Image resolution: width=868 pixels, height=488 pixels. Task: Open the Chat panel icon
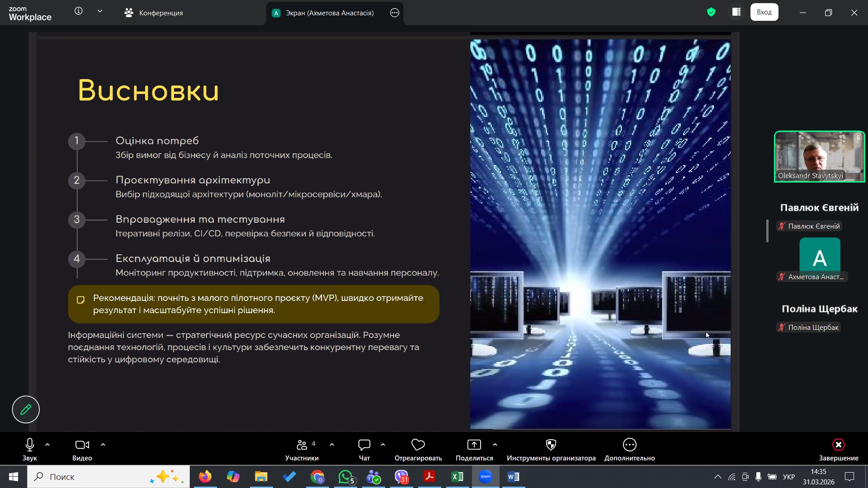pos(364,445)
